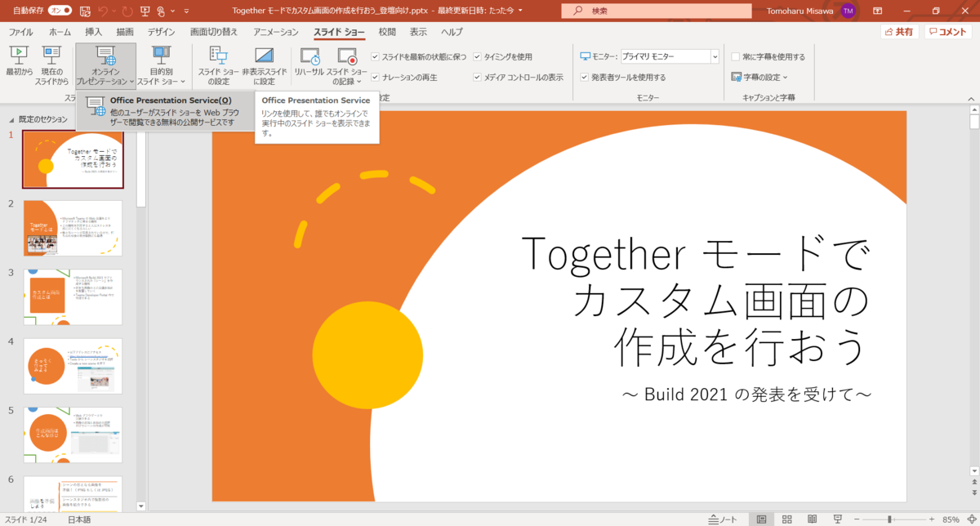Image resolution: width=980 pixels, height=526 pixels.
Task: Uncheck メディア コントロールの表示 checkbox
Action: click(477, 78)
